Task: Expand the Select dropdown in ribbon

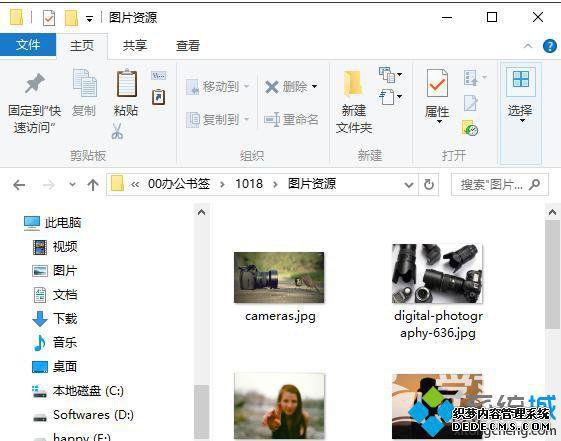Action: coord(521,113)
